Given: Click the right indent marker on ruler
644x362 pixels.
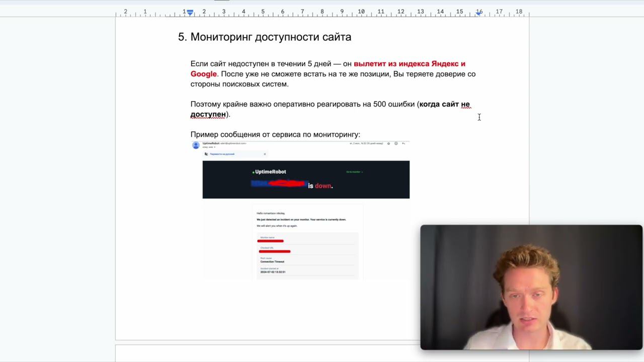Looking at the screenshot, I should [x=478, y=13].
